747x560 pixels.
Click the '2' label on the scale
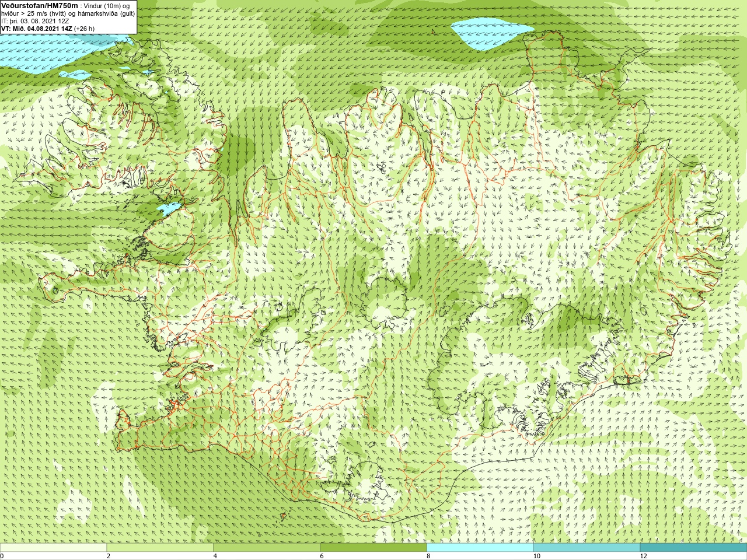[x=109, y=556]
